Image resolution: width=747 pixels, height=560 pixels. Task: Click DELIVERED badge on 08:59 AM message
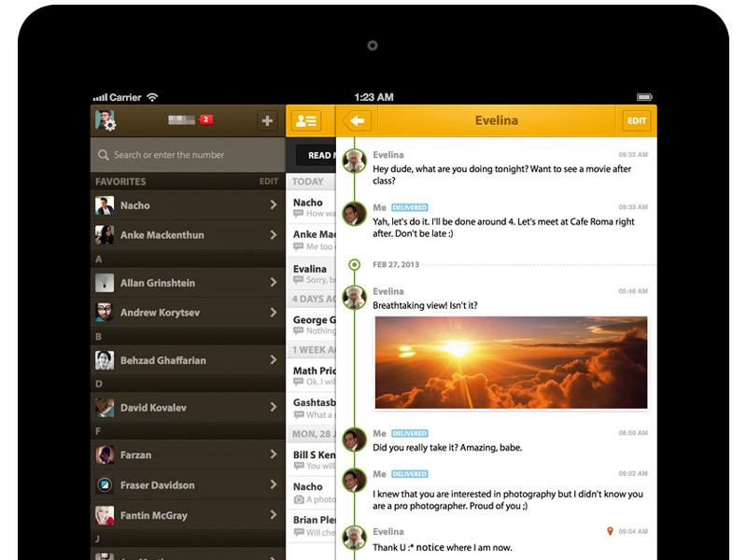click(x=410, y=433)
